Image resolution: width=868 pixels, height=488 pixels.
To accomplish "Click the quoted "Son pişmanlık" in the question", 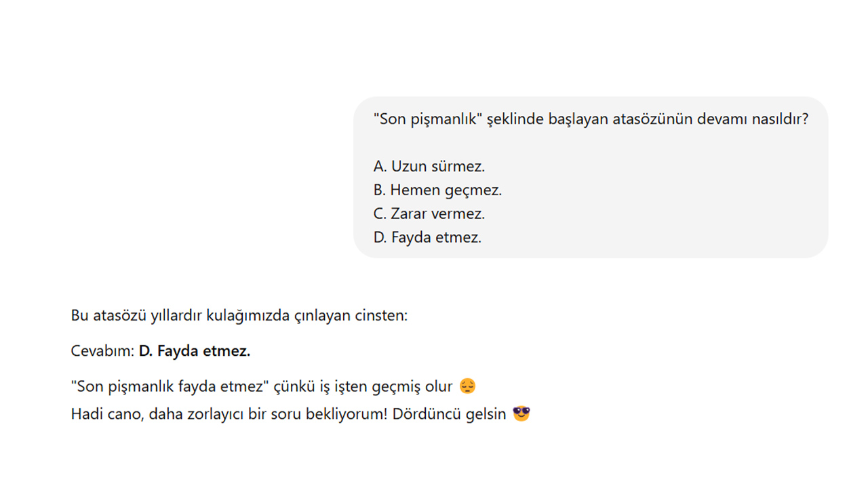I will pyautogui.click(x=428, y=119).
